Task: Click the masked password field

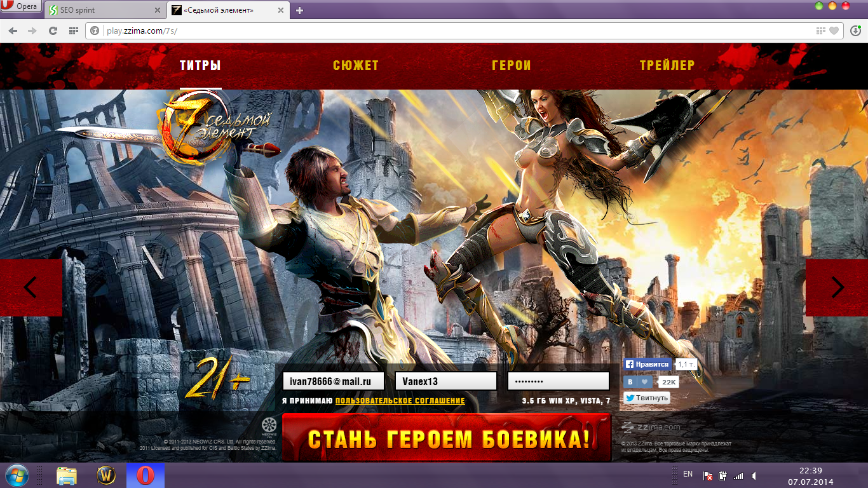Action: [x=559, y=381]
